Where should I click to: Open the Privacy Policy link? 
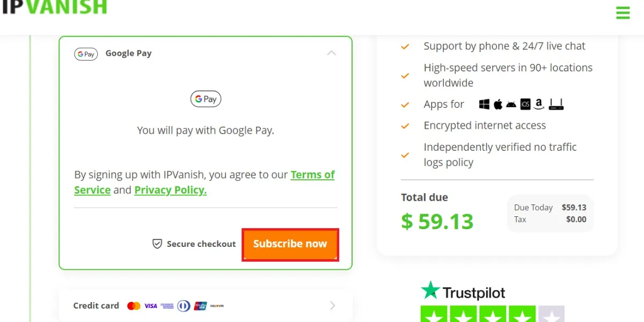(x=170, y=190)
